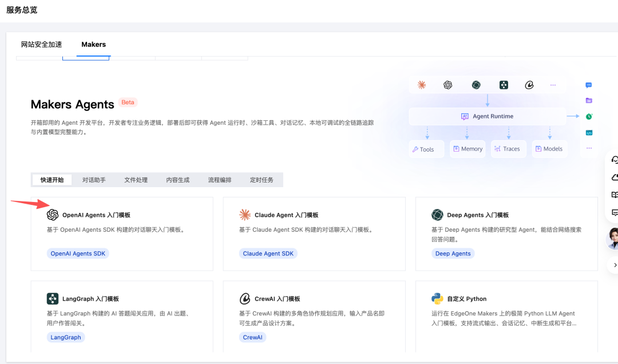Open the OpenAI Agents 入门模板 title
The height and width of the screenshot is (364, 618).
[96, 215]
